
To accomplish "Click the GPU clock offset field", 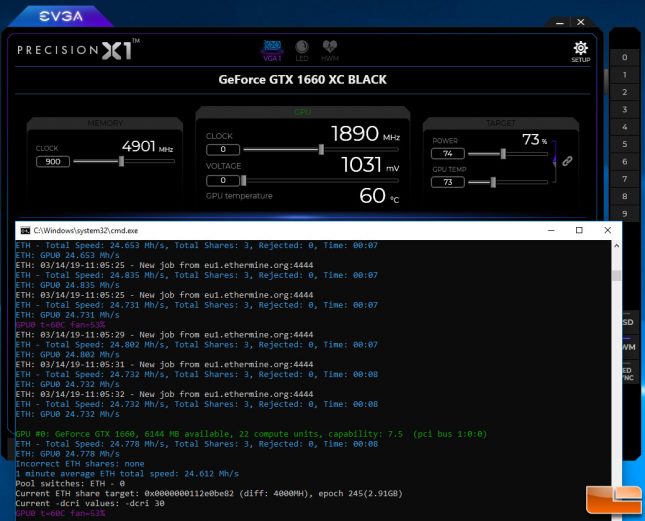I will [x=223, y=149].
